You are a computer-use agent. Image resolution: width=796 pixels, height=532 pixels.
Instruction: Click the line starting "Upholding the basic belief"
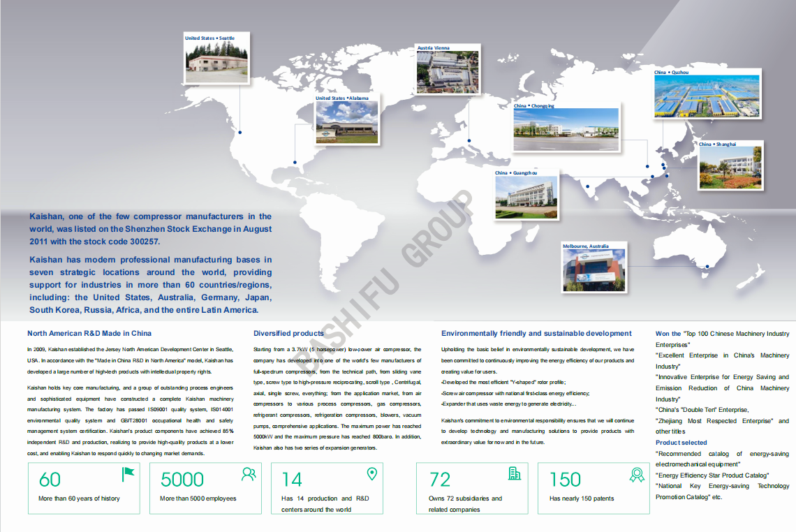pos(538,349)
